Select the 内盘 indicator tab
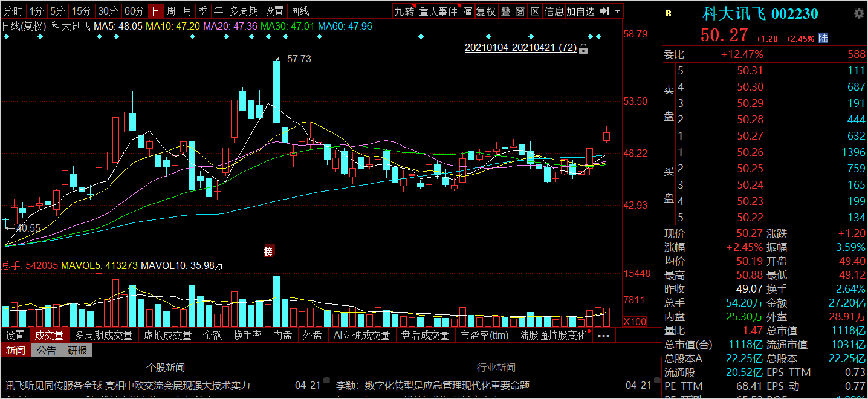Screen dimensions: 868x399 tap(283, 335)
